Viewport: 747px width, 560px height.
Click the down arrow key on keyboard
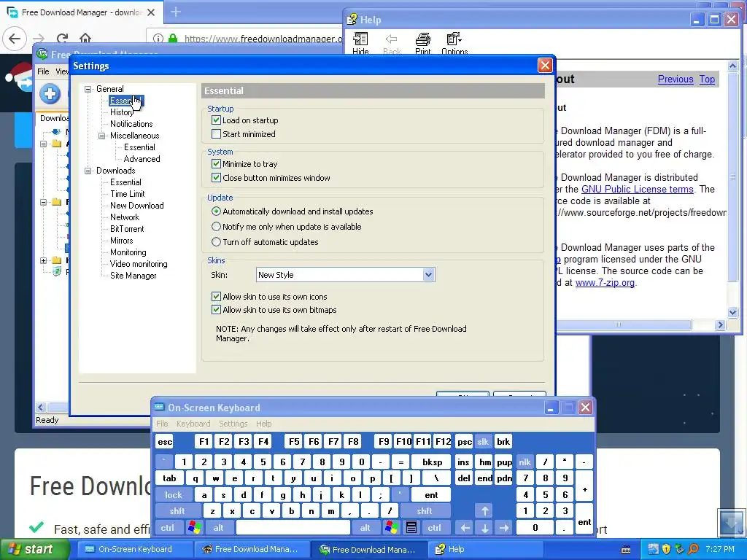point(485,528)
